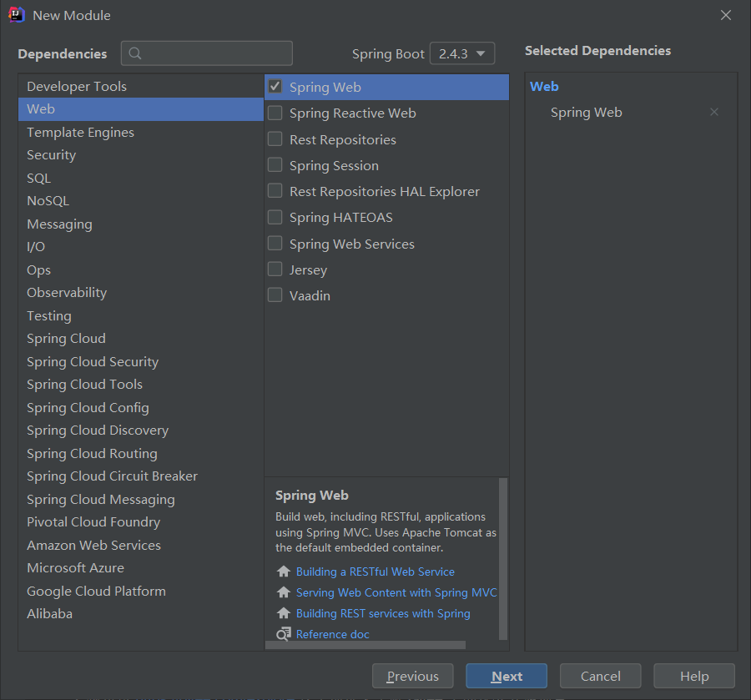Choose the Microsoft Azure category
751x700 pixels.
tap(141, 568)
